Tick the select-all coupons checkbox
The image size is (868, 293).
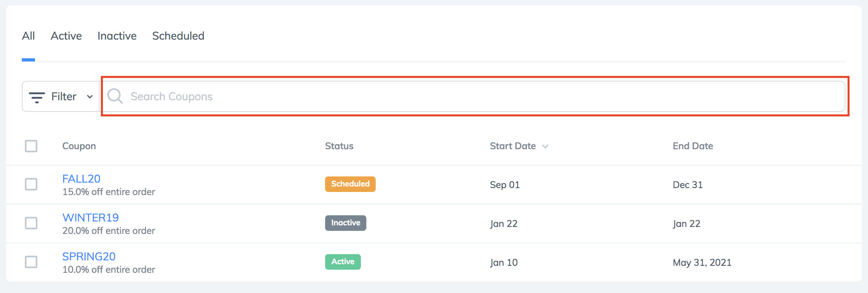tap(31, 146)
